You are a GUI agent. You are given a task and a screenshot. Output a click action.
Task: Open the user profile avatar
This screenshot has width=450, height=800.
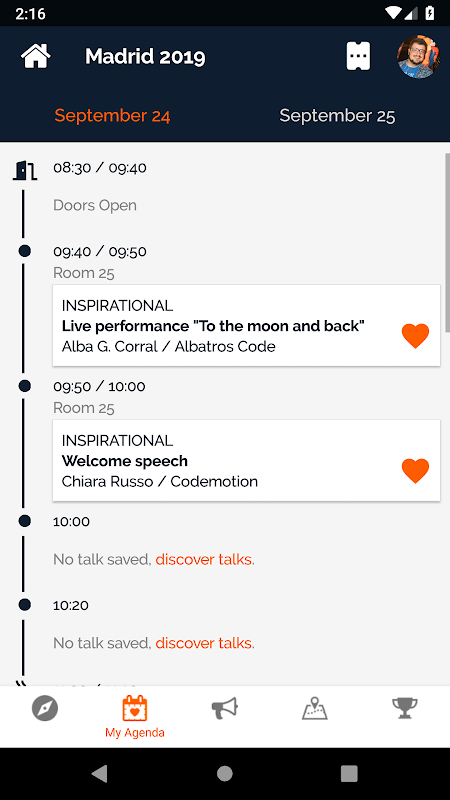point(418,57)
